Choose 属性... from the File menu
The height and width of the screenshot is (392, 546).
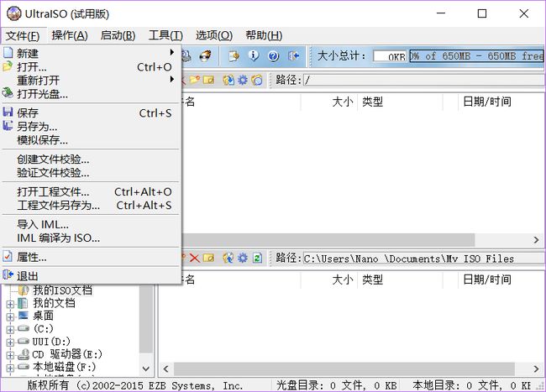click(x=91, y=258)
